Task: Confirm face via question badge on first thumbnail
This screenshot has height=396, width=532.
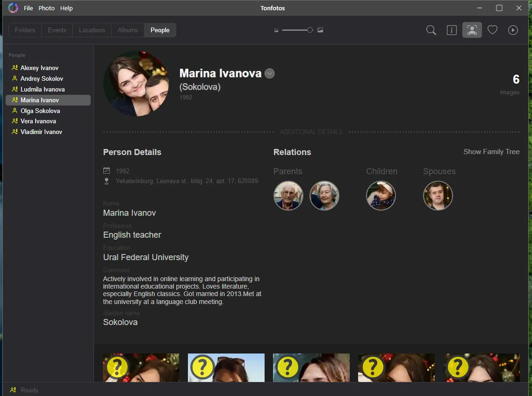Action: pos(117,368)
